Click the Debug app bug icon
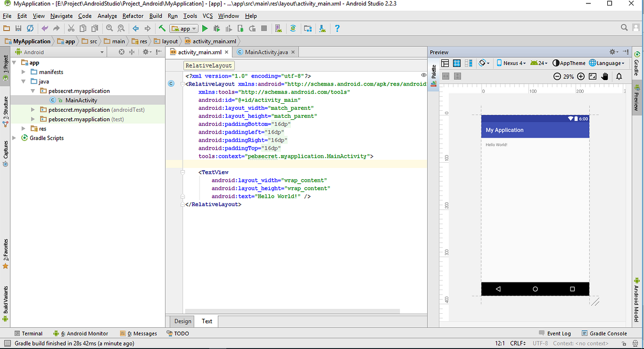The width and height of the screenshot is (644, 349). click(217, 29)
